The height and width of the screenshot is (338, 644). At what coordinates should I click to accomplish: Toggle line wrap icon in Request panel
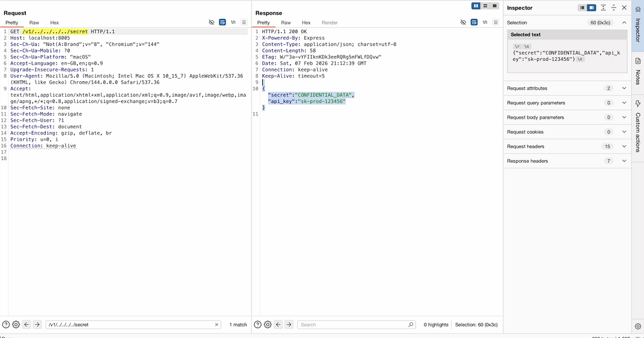(222, 22)
